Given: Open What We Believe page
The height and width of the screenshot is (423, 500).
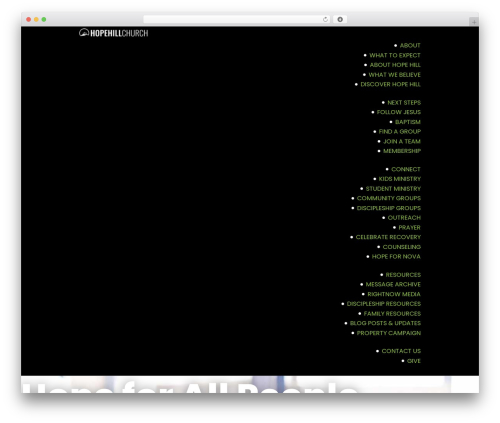Looking at the screenshot, I should (x=394, y=74).
